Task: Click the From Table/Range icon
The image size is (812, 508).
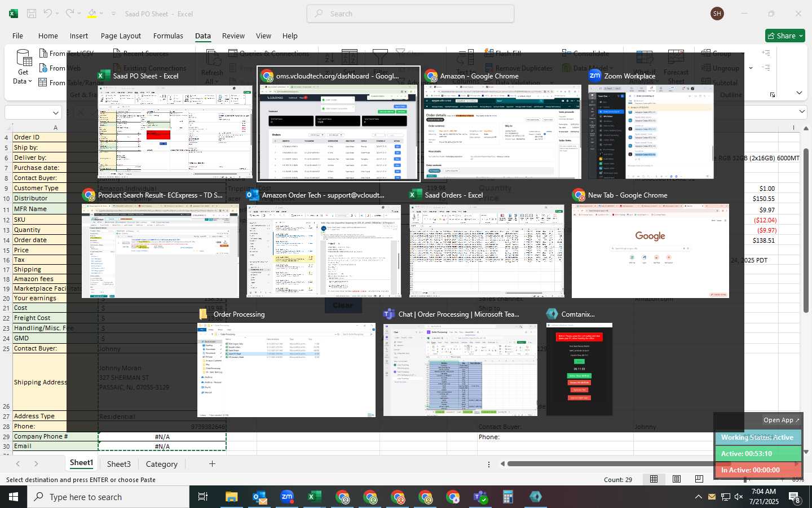Action: [43, 82]
